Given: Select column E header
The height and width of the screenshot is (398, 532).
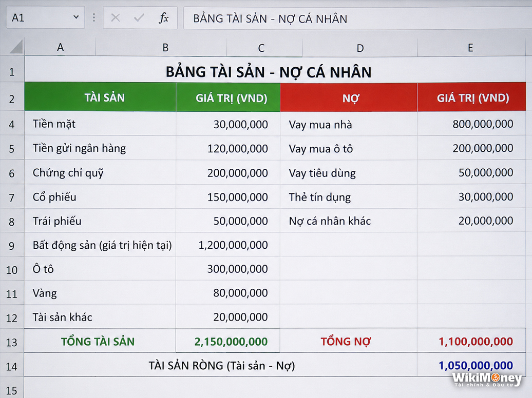Looking at the screenshot, I should [x=470, y=48].
